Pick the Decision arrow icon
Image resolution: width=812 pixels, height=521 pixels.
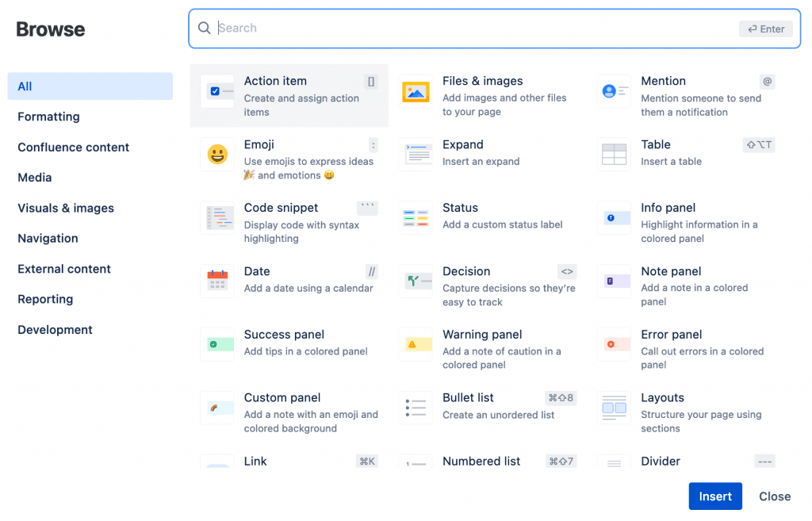416,281
